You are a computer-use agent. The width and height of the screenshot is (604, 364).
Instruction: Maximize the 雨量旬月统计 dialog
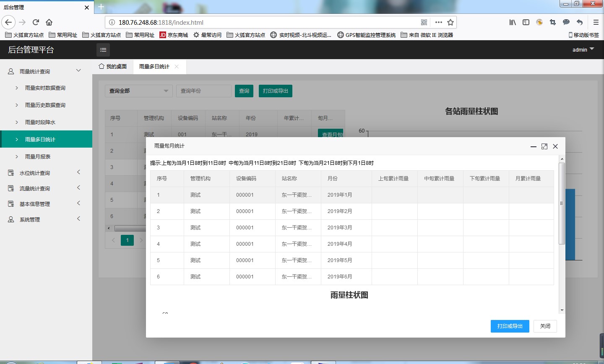pyautogui.click(x=544, y=146)
